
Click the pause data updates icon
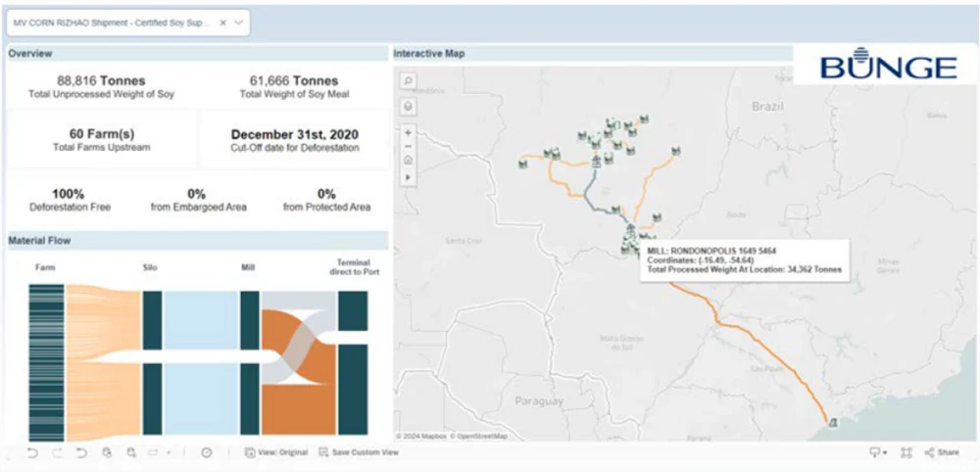click(x=207, y=452)
